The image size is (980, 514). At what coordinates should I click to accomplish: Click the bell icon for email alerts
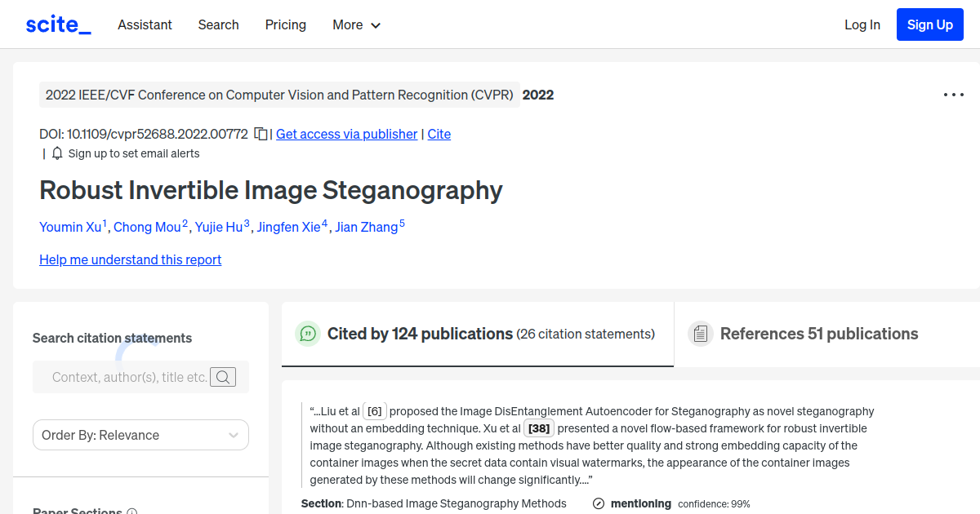coord(56,153)
